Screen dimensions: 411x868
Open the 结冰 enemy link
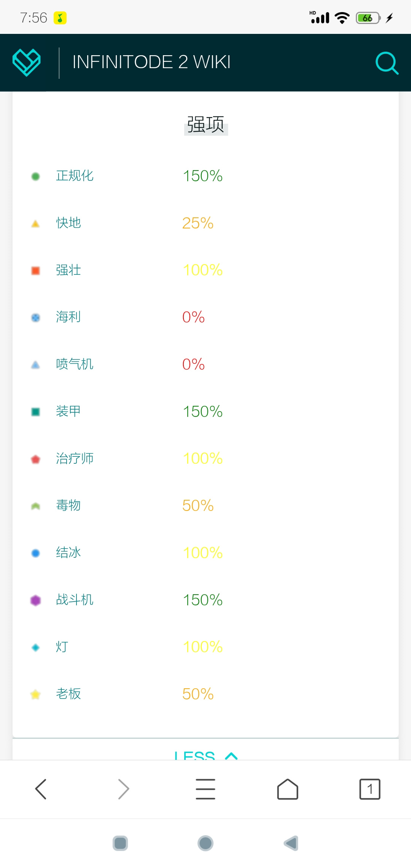point(68,552)
